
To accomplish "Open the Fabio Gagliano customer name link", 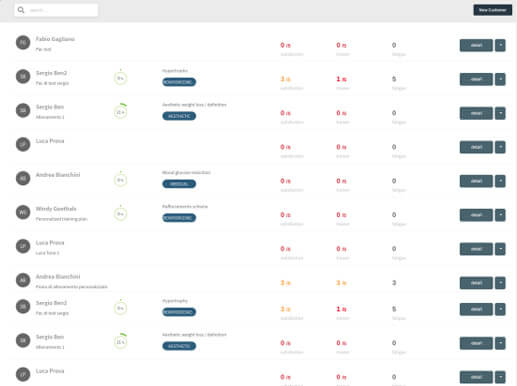I will coord(55,39).
